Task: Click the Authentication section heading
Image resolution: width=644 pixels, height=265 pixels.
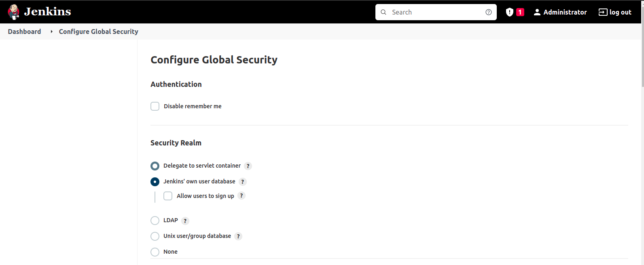Action: click(176, 84)
